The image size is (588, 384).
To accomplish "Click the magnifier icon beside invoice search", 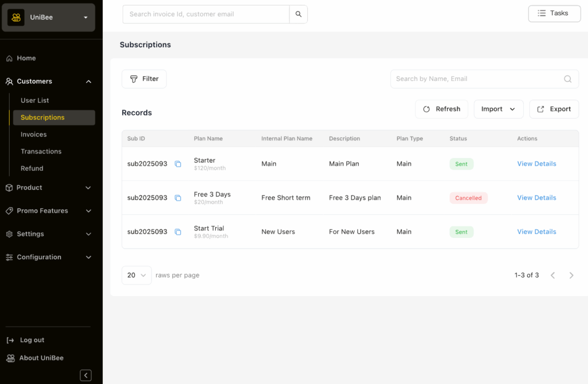I will [298, 14].
